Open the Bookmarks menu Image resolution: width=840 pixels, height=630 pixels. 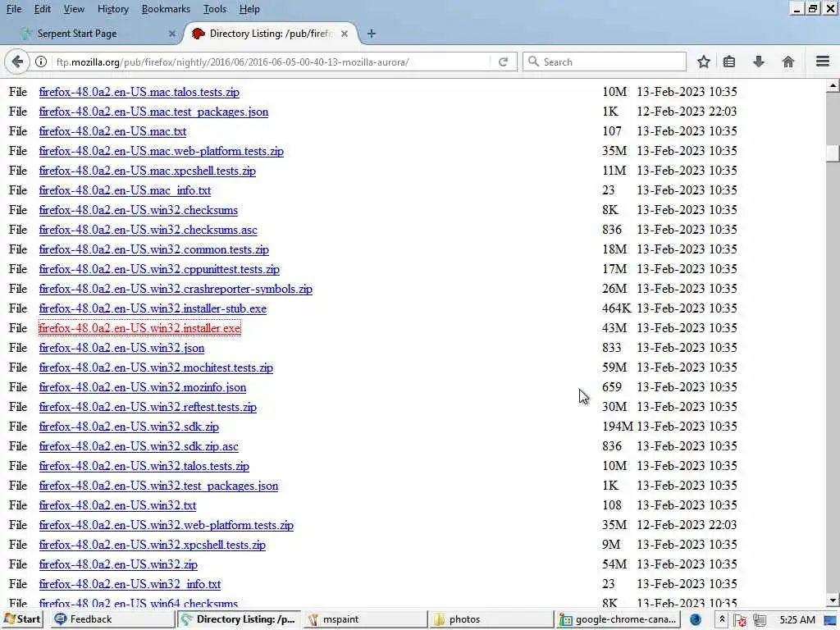coord(166,9)
